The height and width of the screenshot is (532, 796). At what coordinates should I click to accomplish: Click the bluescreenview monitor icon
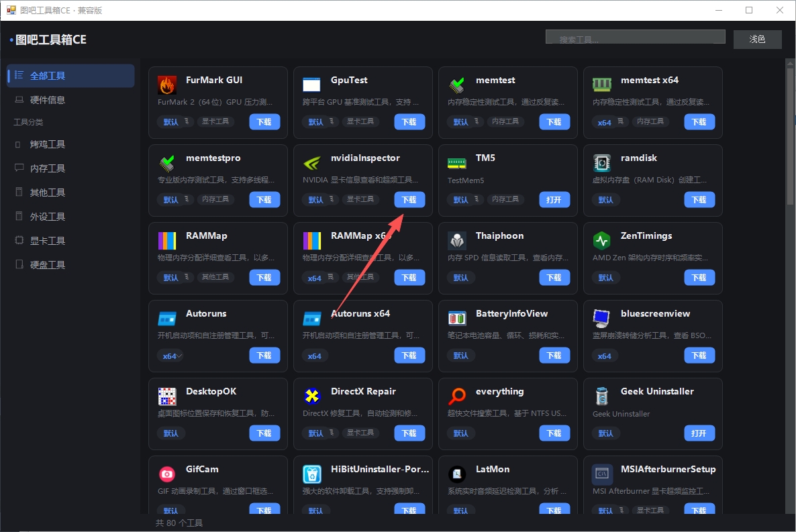click(601, 318)
